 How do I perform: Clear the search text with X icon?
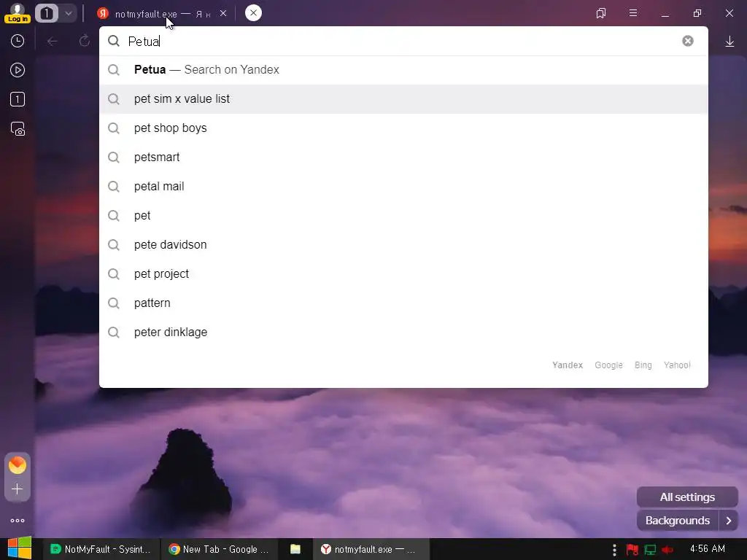click(687, 41)
